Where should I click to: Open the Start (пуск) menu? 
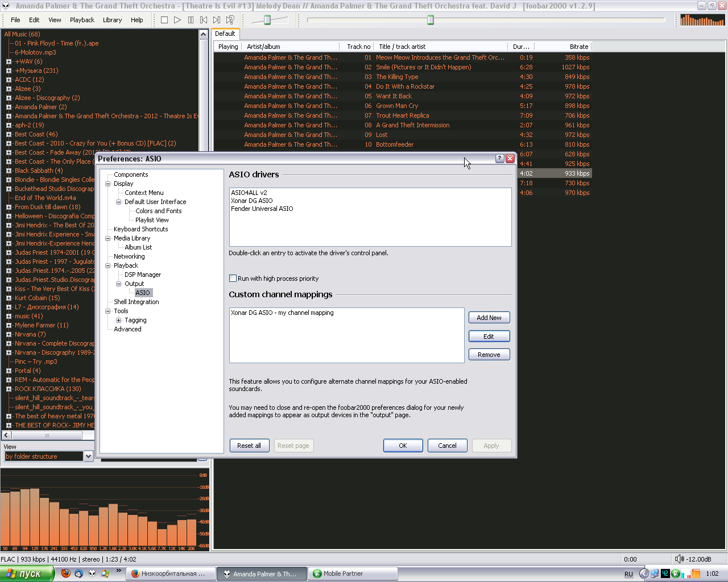[x=27, y=573]
